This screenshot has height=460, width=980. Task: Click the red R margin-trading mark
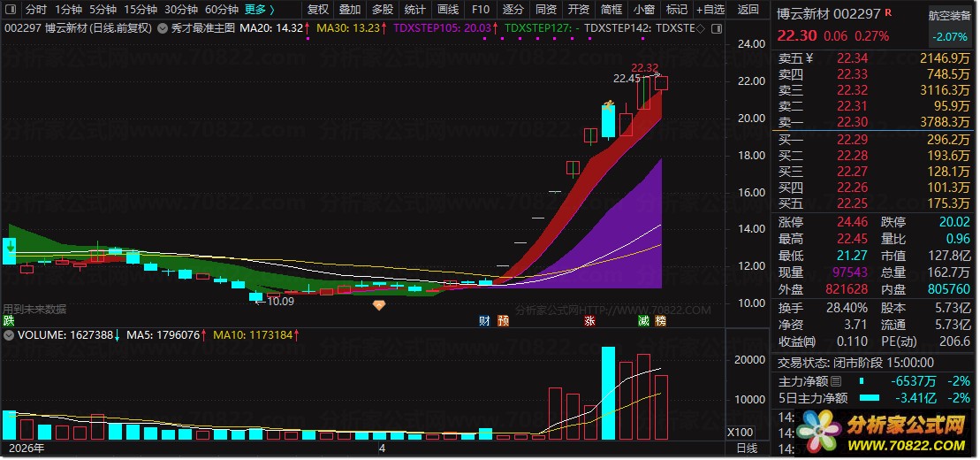[x=889, y=11]
